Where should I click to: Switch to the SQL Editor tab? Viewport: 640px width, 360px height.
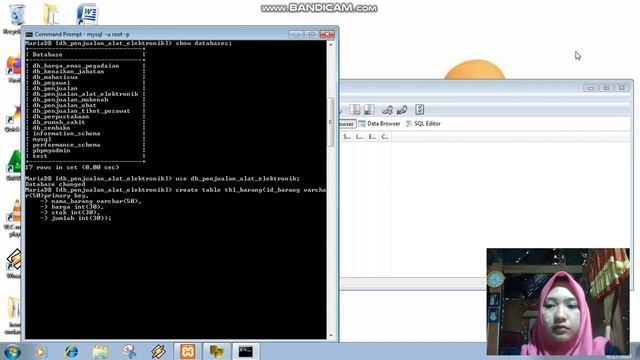coord(423,123)
